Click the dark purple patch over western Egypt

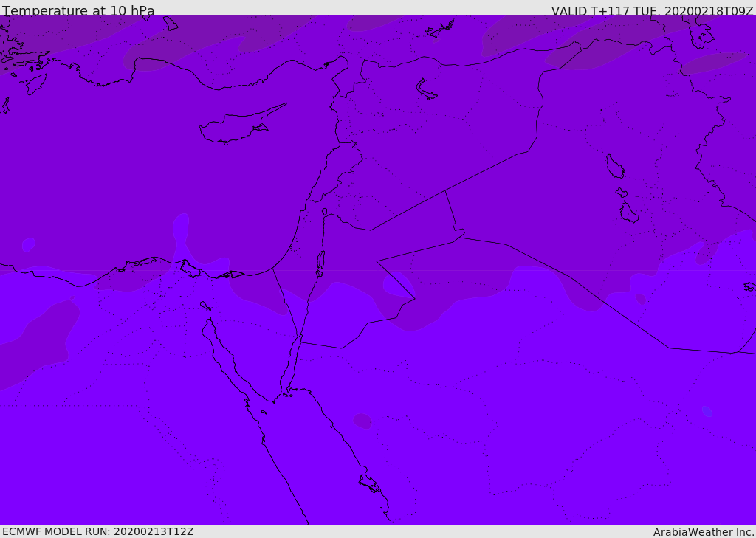[x=34, y=342]
